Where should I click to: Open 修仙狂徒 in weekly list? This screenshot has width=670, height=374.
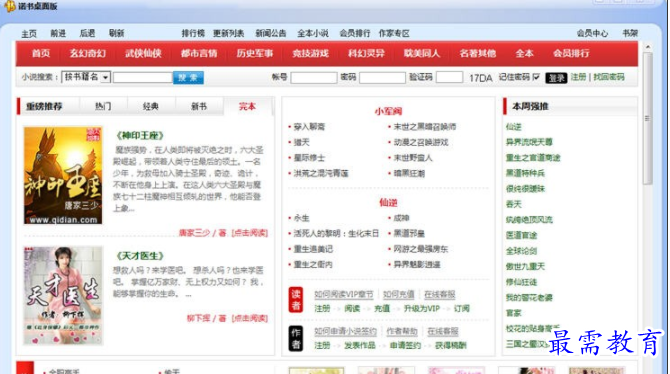click(521, 282)
